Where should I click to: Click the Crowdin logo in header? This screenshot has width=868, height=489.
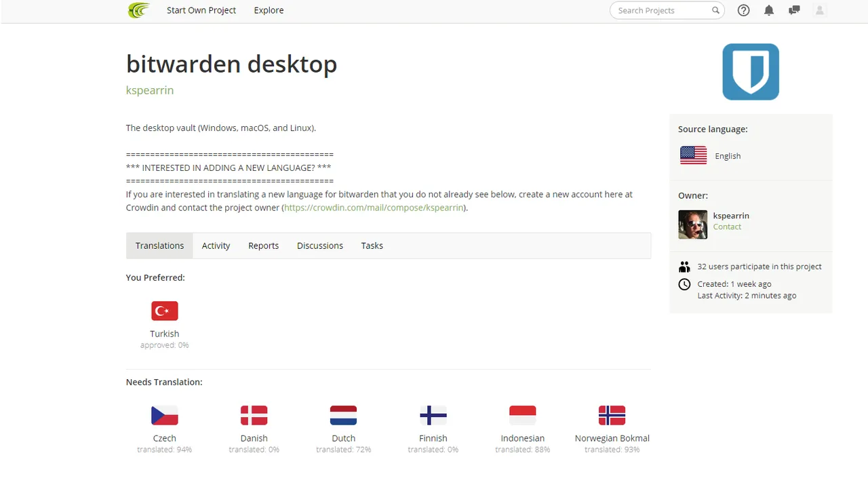[x=139, y=10]
